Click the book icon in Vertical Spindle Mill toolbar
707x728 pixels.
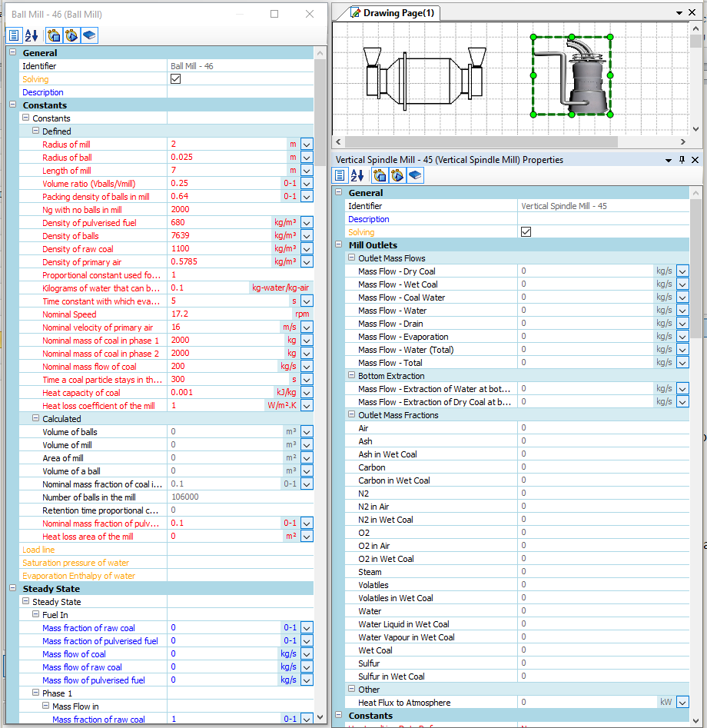tap(415, 175)
